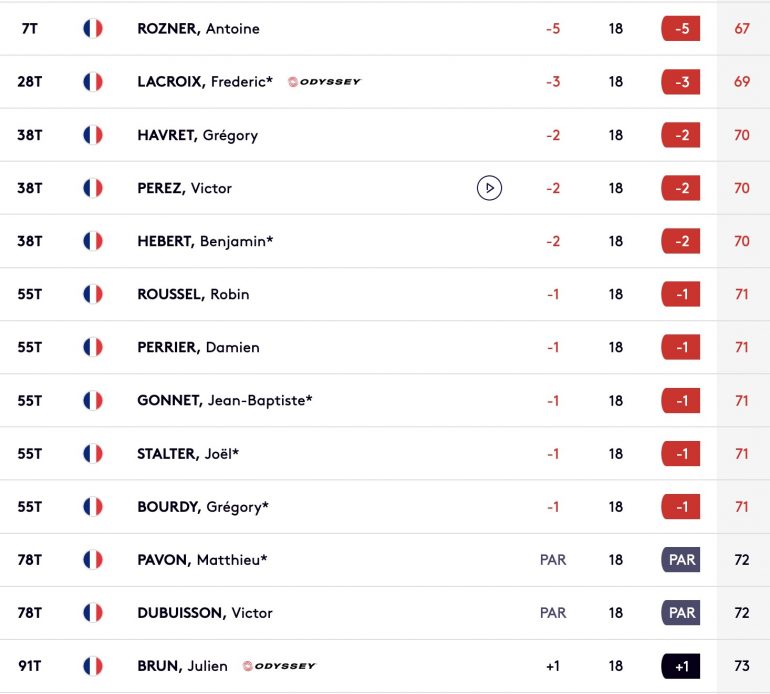The image size is (770, 694).
Task: Click the French flag beside BRUN, Julien
Action: pyautogui.click(x=93, y=666)
